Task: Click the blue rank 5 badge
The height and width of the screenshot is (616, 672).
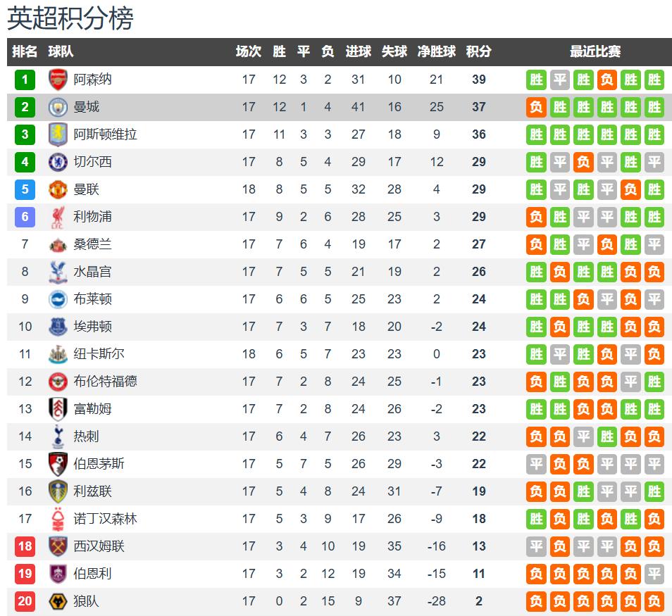Action: point(25,189)
